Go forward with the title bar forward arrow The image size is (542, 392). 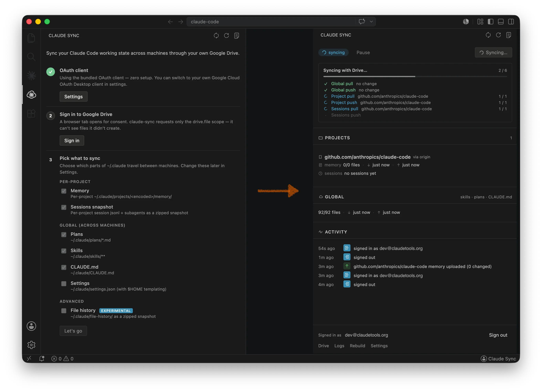181,22
